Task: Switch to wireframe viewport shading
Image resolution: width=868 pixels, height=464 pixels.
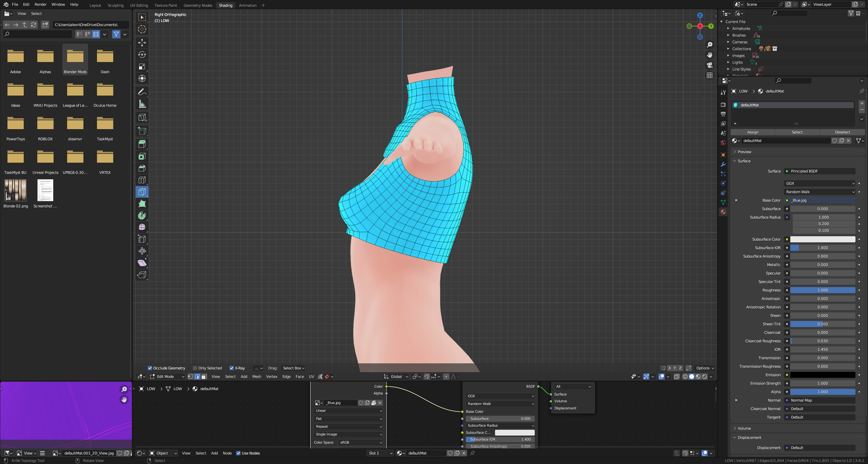Action: tap(685, 377)
